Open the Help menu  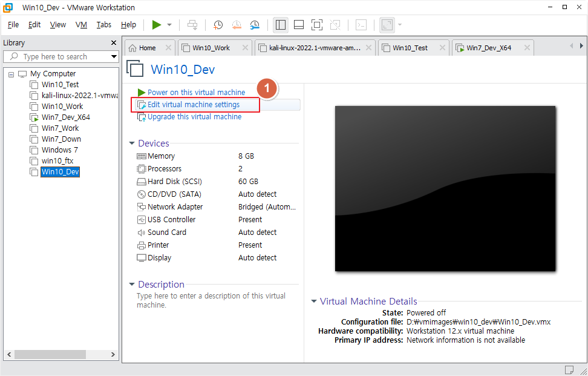pyautogui.click(x=129, y=25)
